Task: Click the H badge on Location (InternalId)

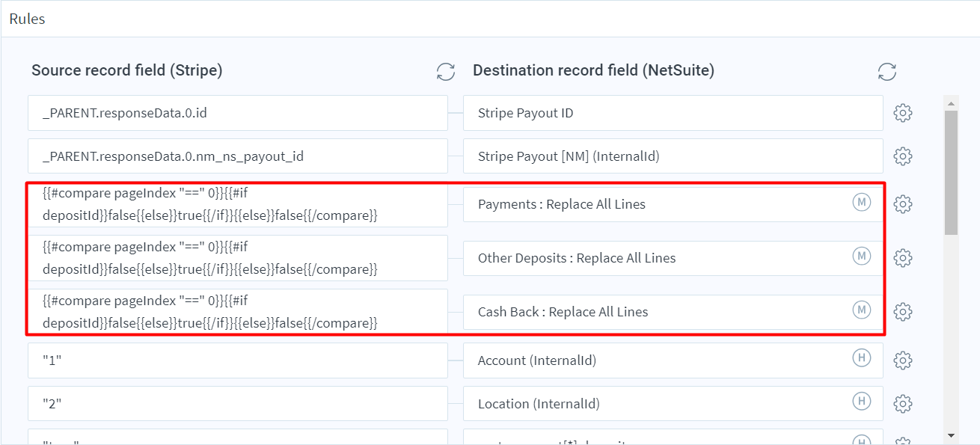Action: [x=862, y=402]
